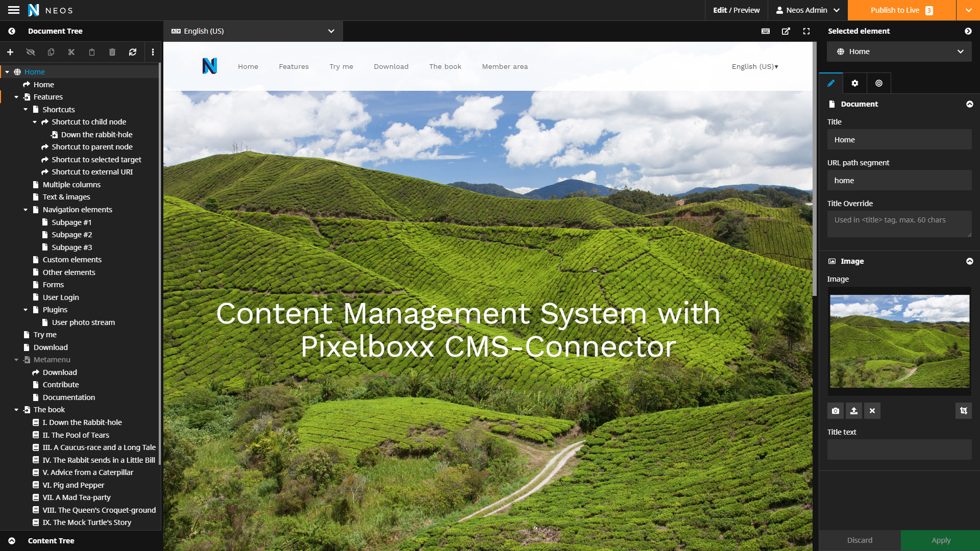This screenshot has width=980, height=551.
Task: Remove the selected image with X button
Action: (x=872, y=411)
